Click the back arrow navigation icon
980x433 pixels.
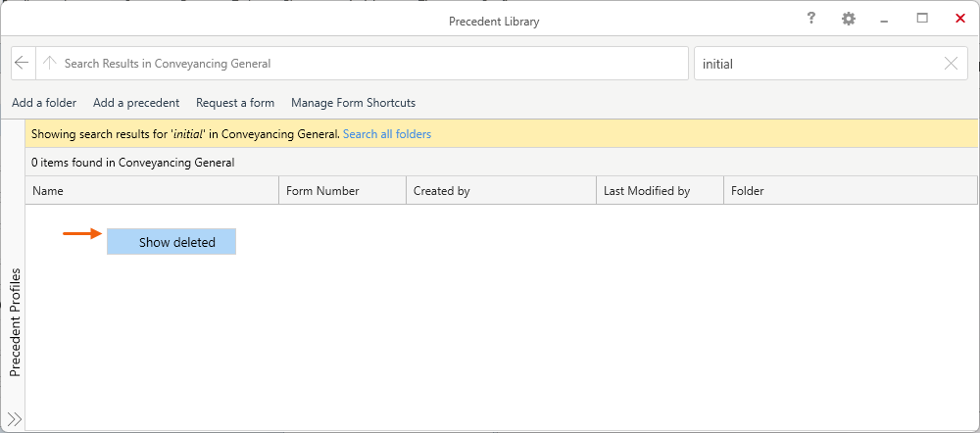(x=23, y=64)
